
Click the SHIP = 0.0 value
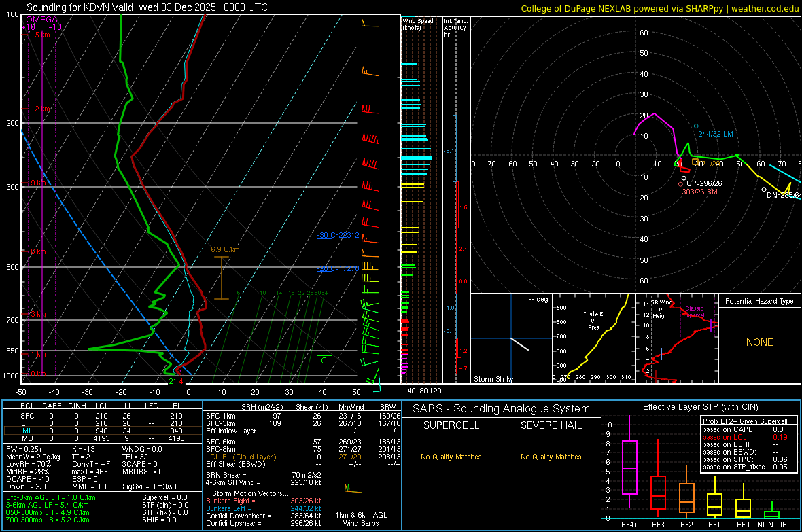(x=159, y=520)
